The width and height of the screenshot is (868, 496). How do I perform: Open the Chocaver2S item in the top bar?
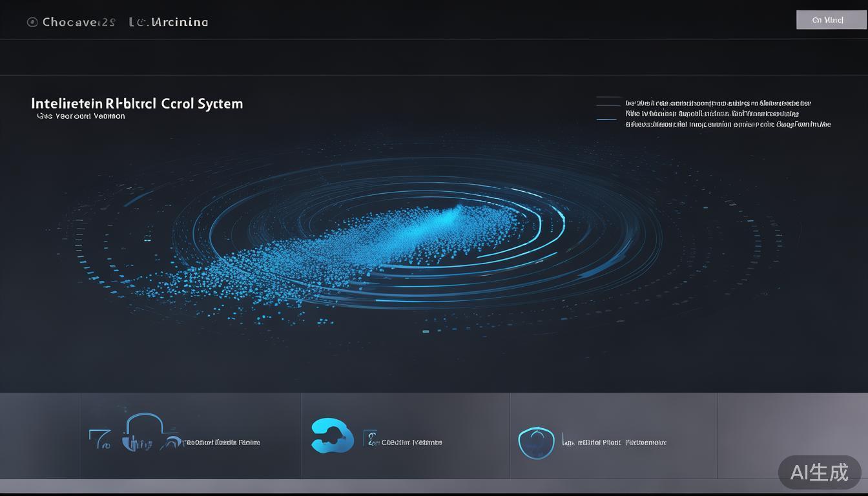click(79, 22)
